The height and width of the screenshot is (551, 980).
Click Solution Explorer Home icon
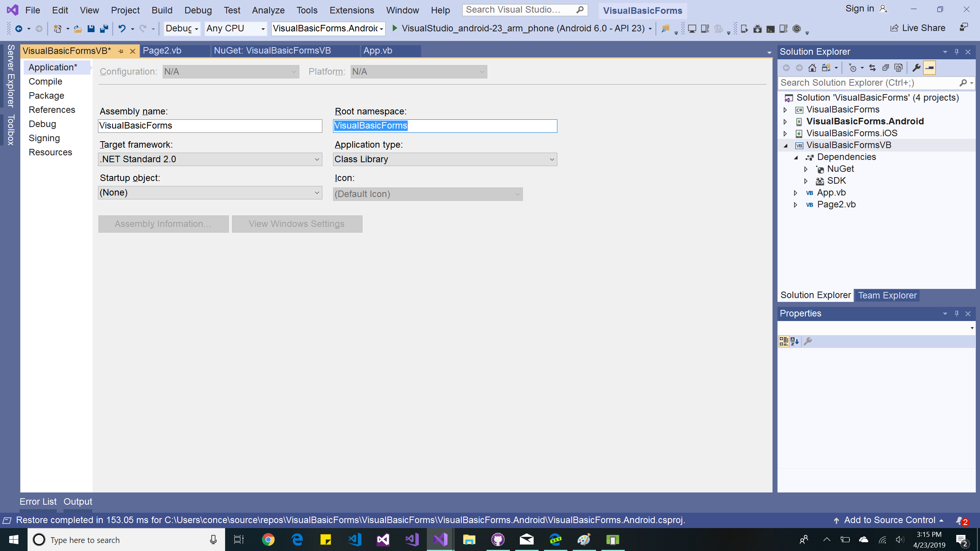click(812, 68)
